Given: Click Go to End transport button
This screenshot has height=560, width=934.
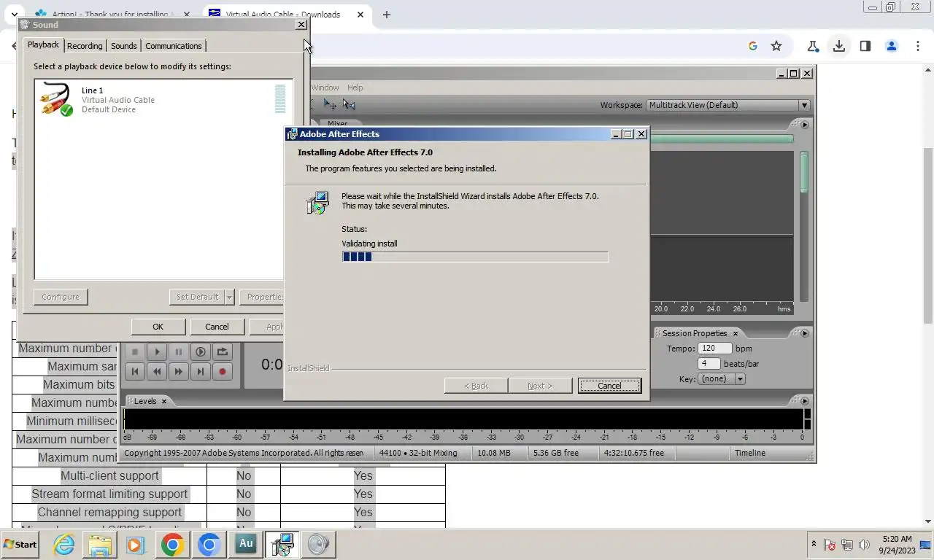Looking at the screenshot, I should 201,371.
